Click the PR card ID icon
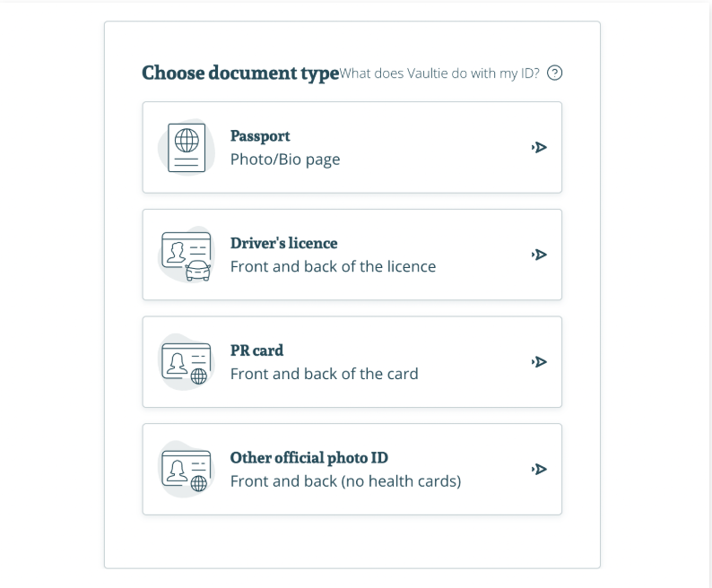The height and width of the screenshot is (588, 712). point(187,363)
